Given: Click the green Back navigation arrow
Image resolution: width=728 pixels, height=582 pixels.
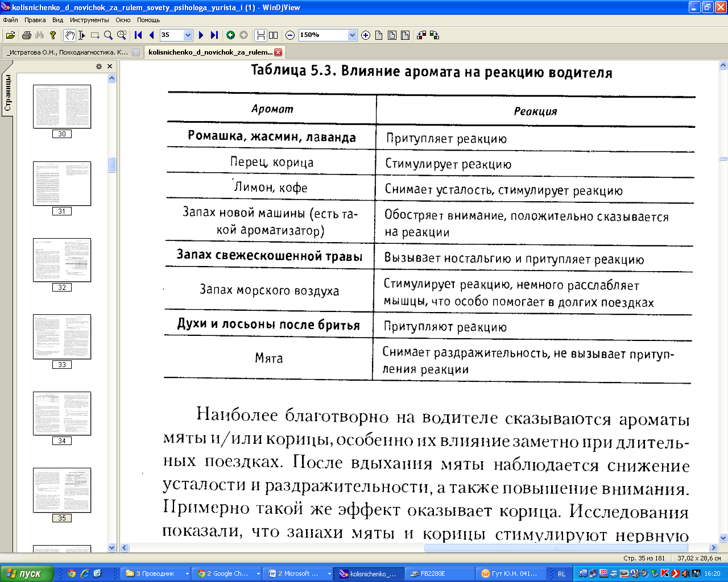Looking at the screenshot, I should (x=230, y=35).
